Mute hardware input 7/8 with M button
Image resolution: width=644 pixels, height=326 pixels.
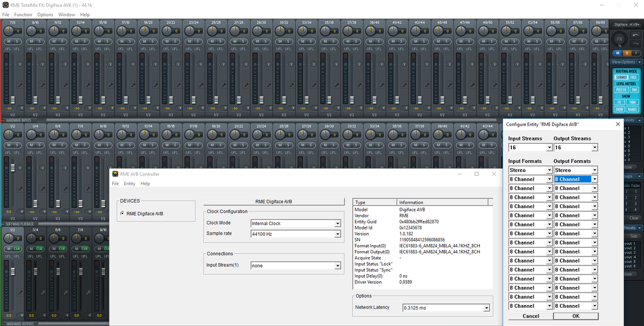coord(8,41)
